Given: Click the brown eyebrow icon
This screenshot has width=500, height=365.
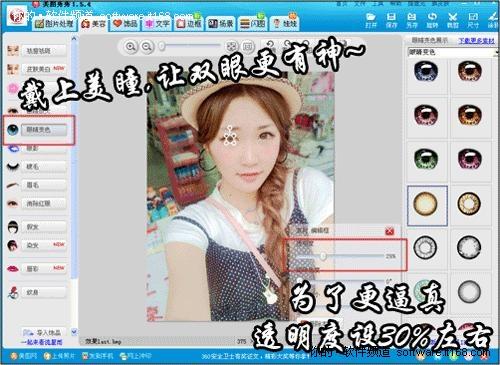Looking at the screenshot, I should pyautogui.click(x=13, y=185).
